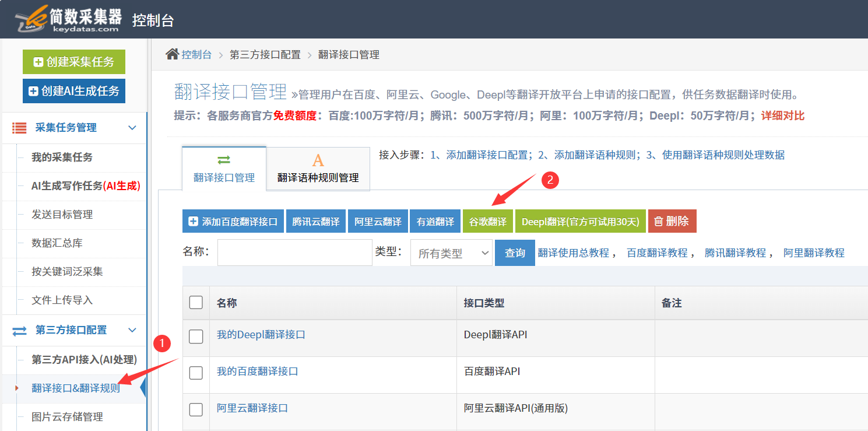Open 发送目标管理 in sidebar

[62, 215]
